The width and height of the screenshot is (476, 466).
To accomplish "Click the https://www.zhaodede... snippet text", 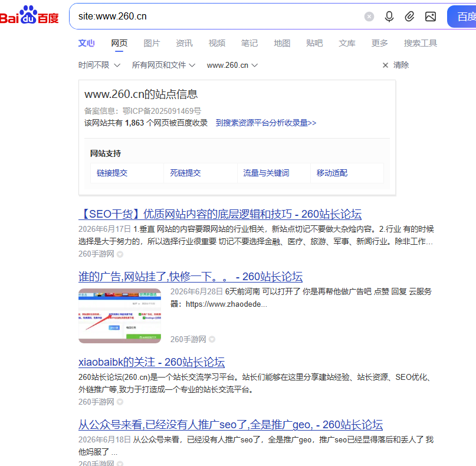I will coord(226,304).
